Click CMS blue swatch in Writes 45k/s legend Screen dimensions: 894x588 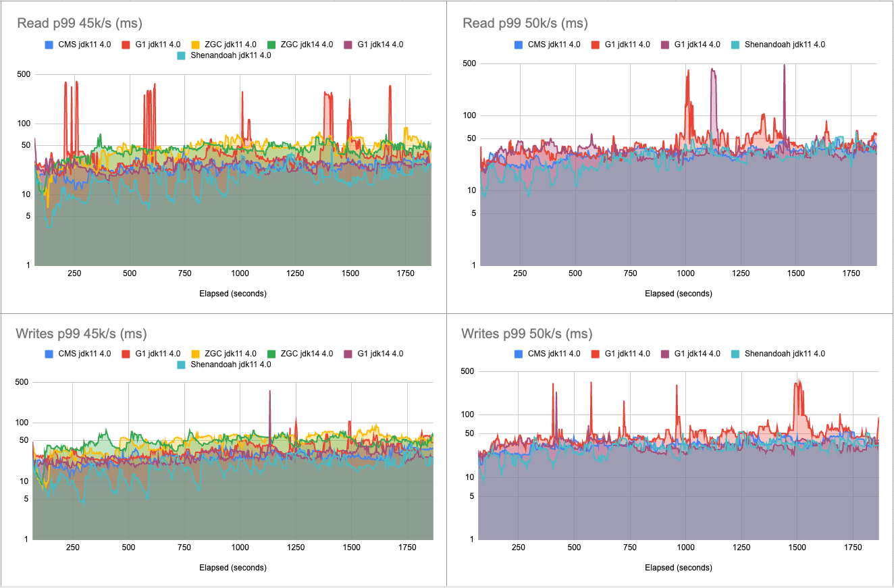pos(48,354)
